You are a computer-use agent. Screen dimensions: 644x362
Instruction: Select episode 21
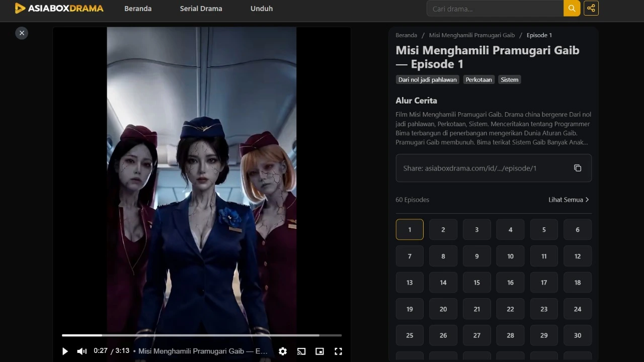click(x=477, y=309)
